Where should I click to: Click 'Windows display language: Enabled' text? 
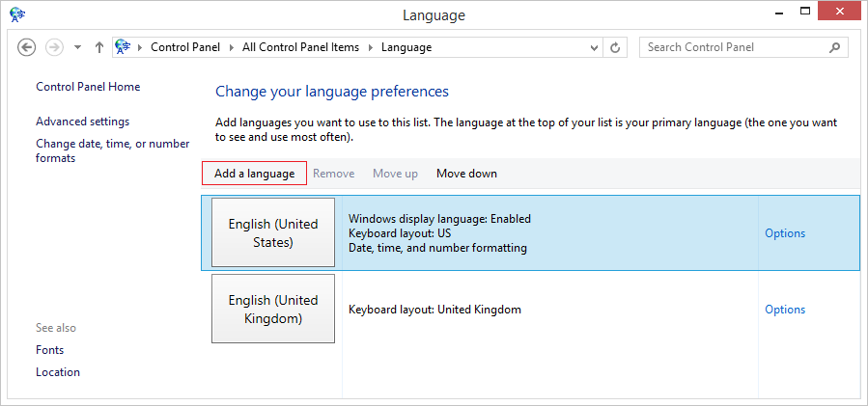(439, 219)
